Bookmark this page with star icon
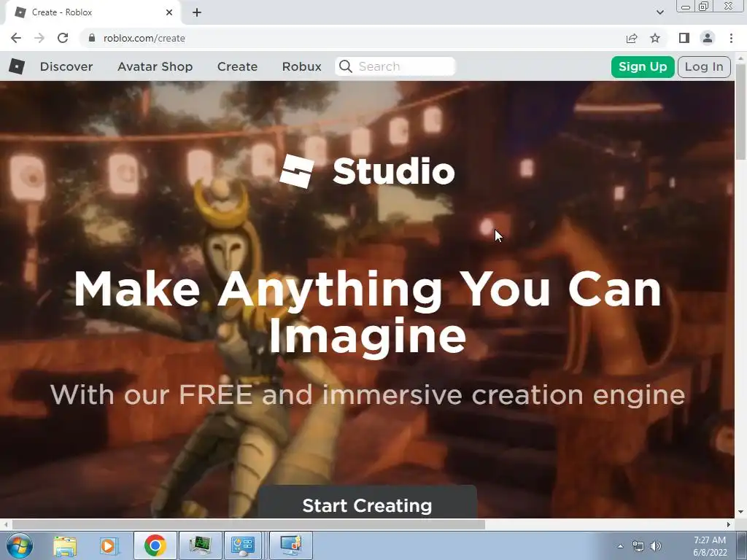747x560 pixels. [x=655, y=38]
